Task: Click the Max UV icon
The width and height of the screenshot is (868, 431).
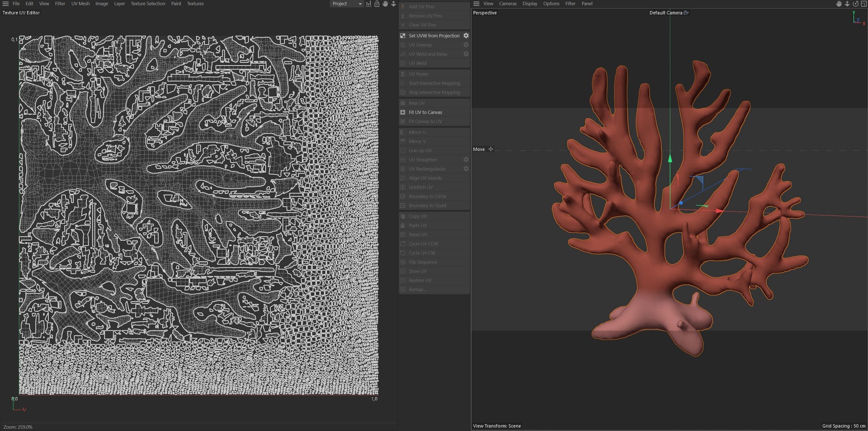Action: point(403,103)
